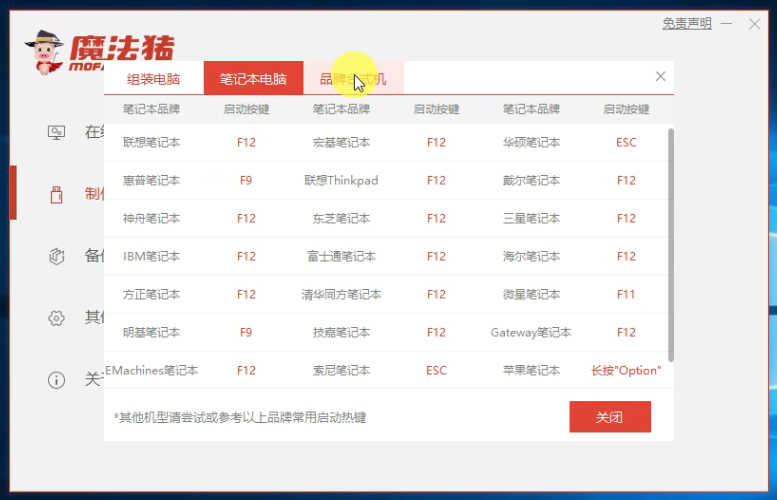Viewport: 777px width, 500px height.
Task: Switch to the 组装电脑 tab
Action: (153, 79)
